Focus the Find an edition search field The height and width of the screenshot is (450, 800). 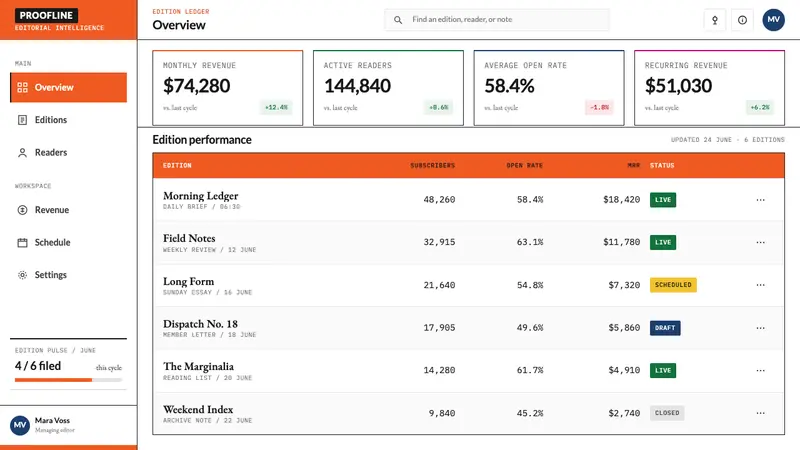[x=496, y=20]
